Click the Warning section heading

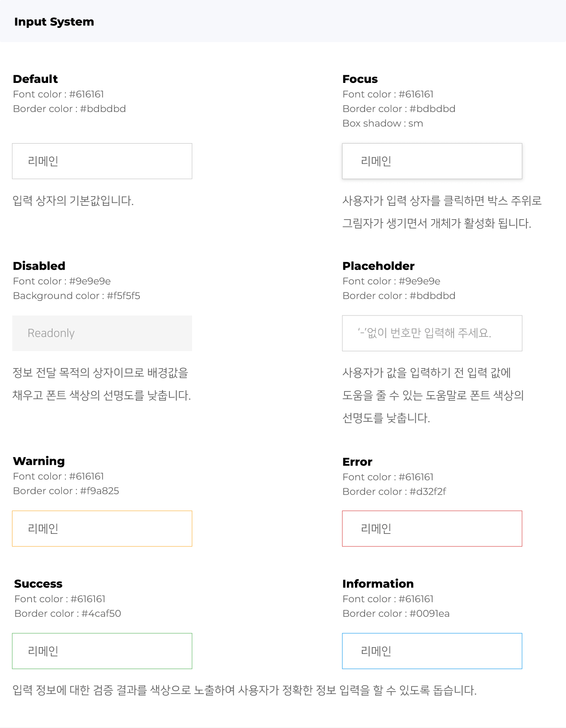[x=39, y=461]
